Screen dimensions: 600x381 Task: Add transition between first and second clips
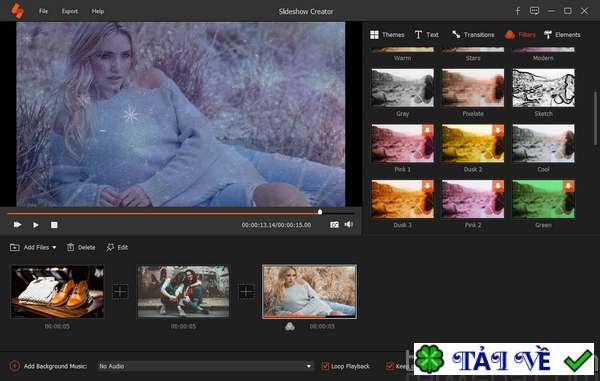point(120,292)
